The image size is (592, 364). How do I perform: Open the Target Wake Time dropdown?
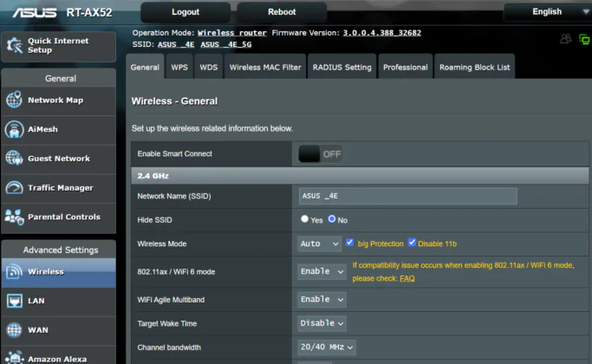coord(322,323)
